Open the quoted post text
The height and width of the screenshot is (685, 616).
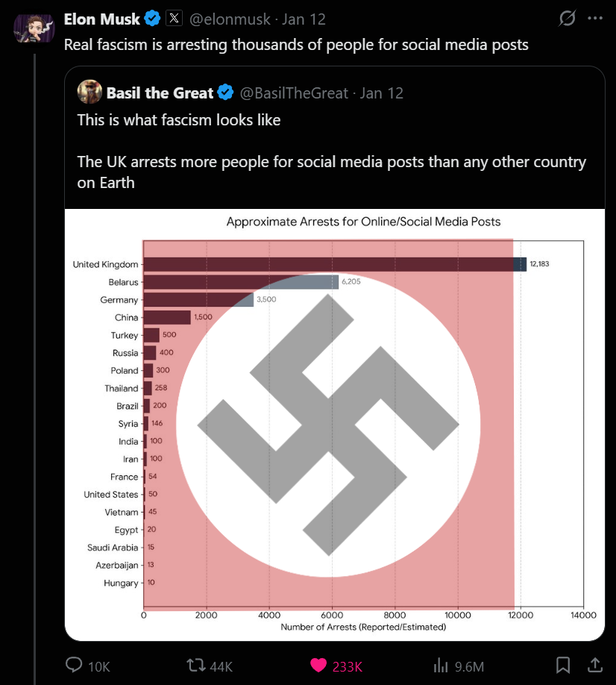point(332,151)
